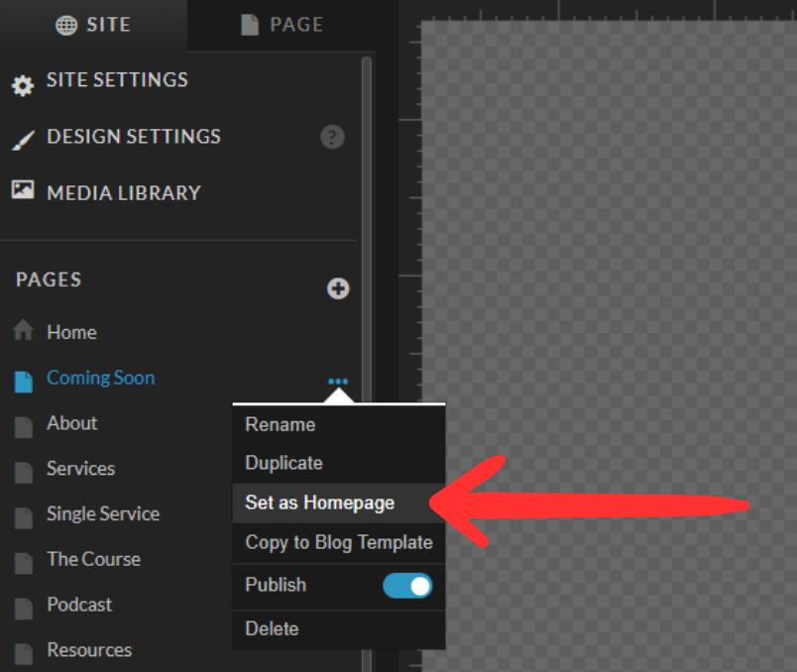Choose Delete from the context menu
The width and height of the screenshot is (797, 672).
coord(339,628)
